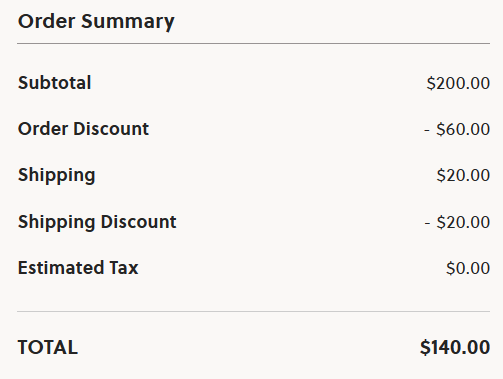Viewport: 503px width, 379px height.
Task: Click the Order Summary heading
Action: 96,22
